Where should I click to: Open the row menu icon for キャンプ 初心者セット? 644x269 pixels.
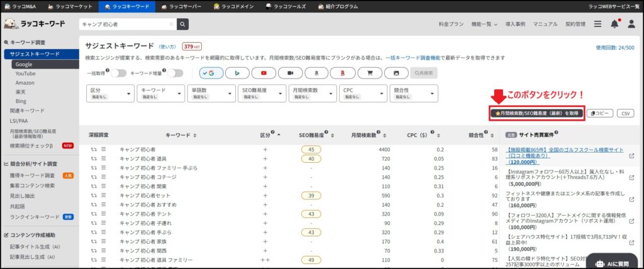[104, 195]
